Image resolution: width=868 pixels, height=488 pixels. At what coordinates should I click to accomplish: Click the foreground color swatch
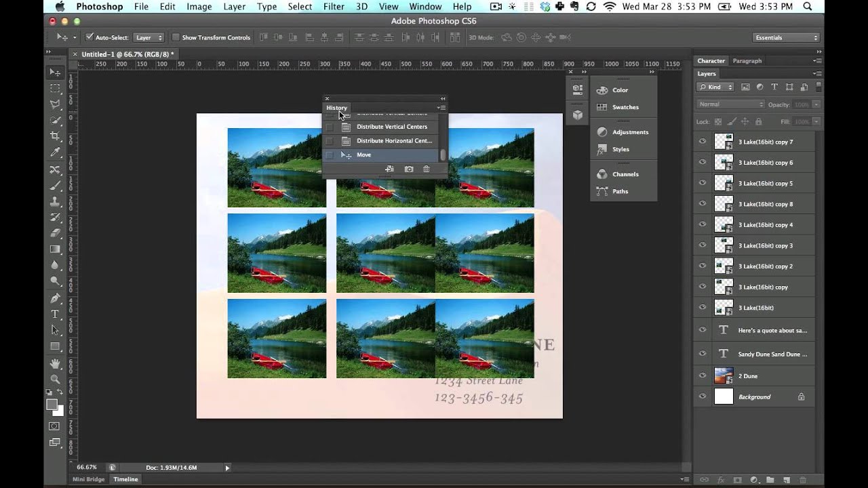pyautogui.click(x=52, y=405)
